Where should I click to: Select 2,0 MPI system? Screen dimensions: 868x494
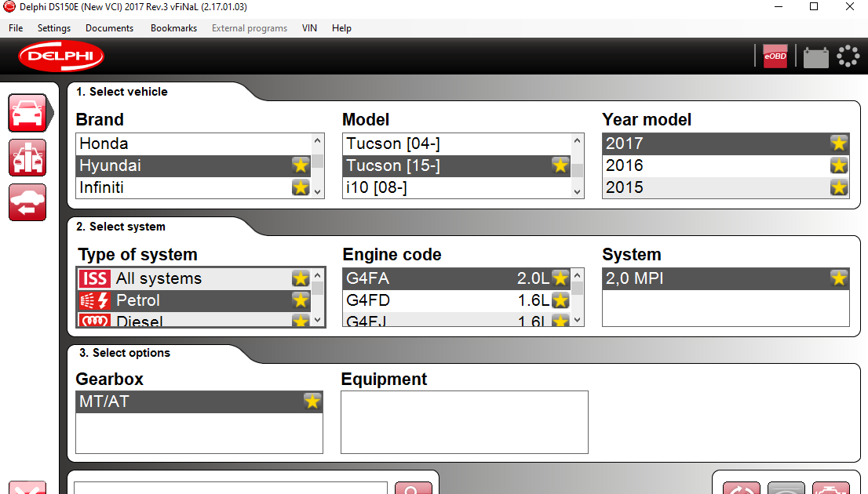(726, 278)
